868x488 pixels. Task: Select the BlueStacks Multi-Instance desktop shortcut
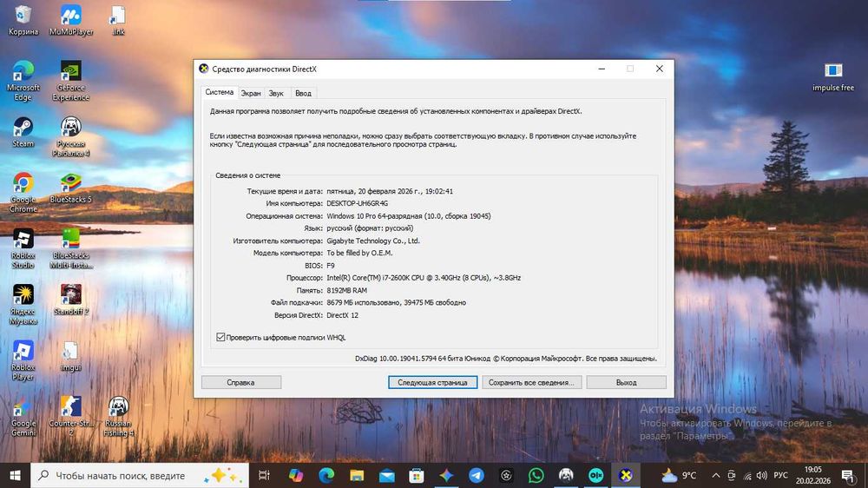71,248
